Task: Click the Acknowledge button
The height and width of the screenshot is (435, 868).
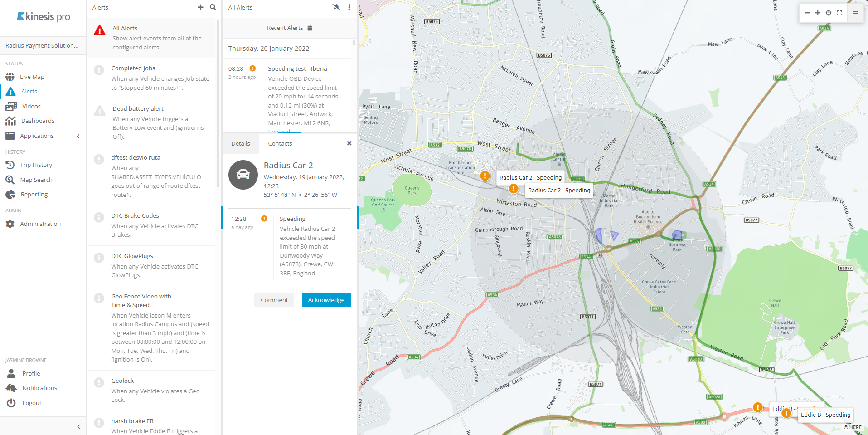Action: coord(326,300)
